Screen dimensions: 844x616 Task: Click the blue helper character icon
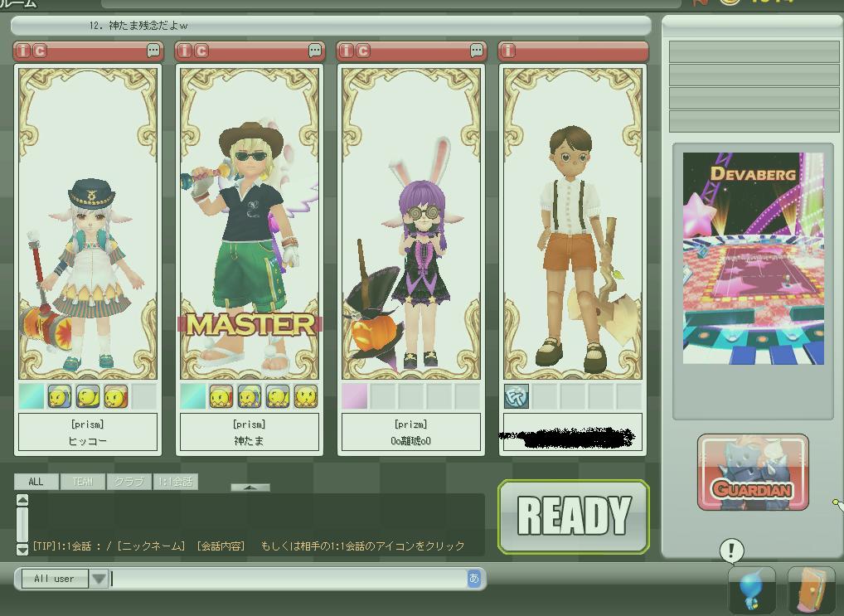[751, 589]
